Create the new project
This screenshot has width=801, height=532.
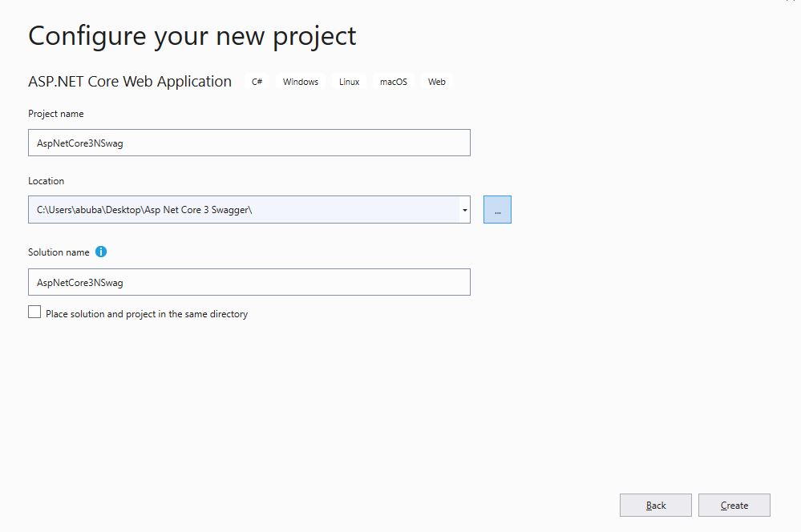click(x=734, y=505)
